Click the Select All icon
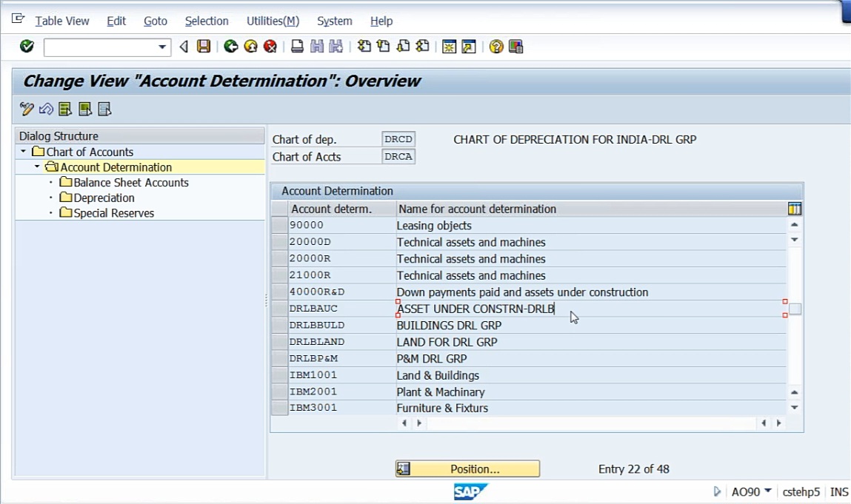 65,109
